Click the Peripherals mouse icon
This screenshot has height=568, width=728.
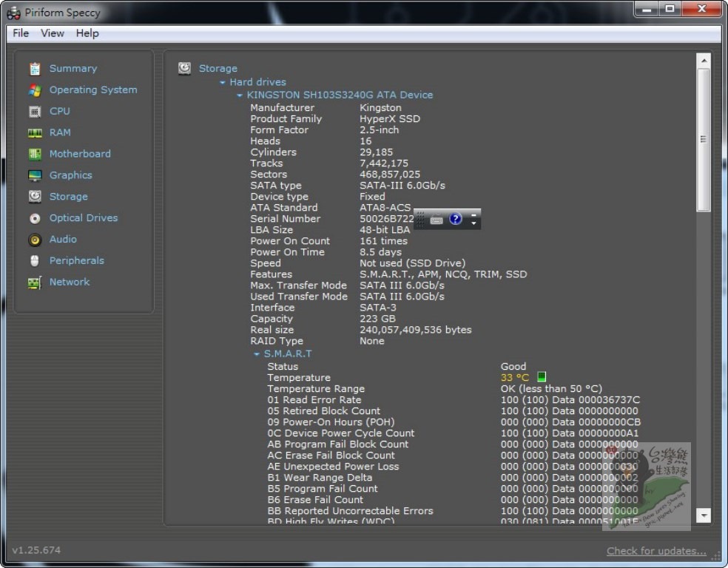(35, 261)
